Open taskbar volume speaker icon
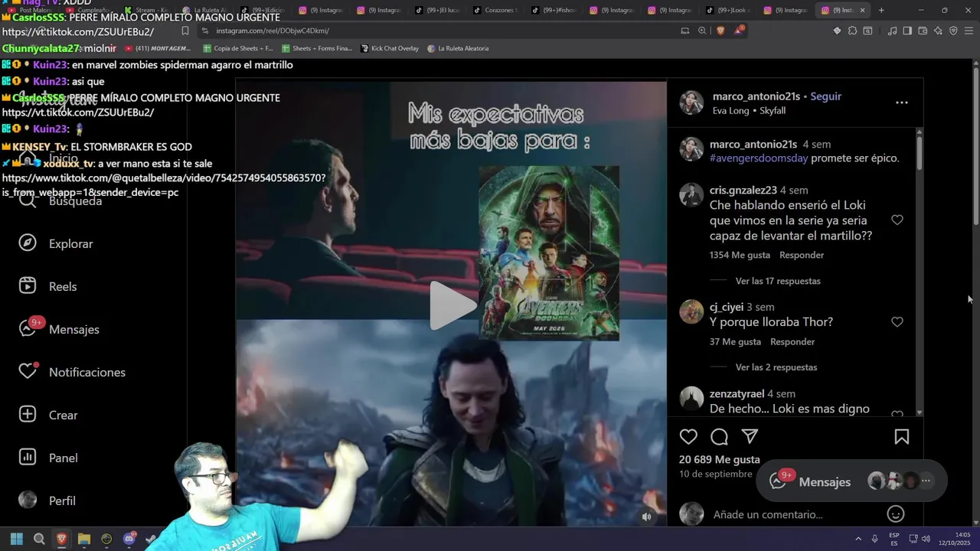 point(926,540)
